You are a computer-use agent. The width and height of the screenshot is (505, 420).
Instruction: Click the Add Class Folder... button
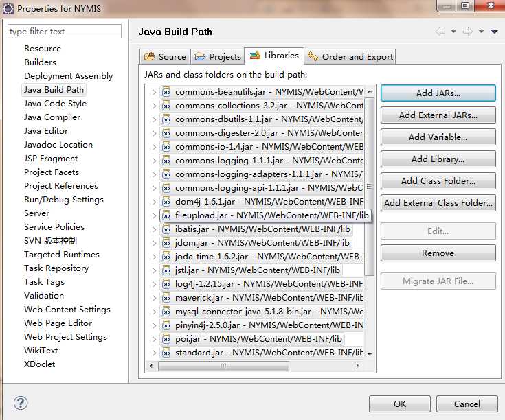tap(438, 181)
